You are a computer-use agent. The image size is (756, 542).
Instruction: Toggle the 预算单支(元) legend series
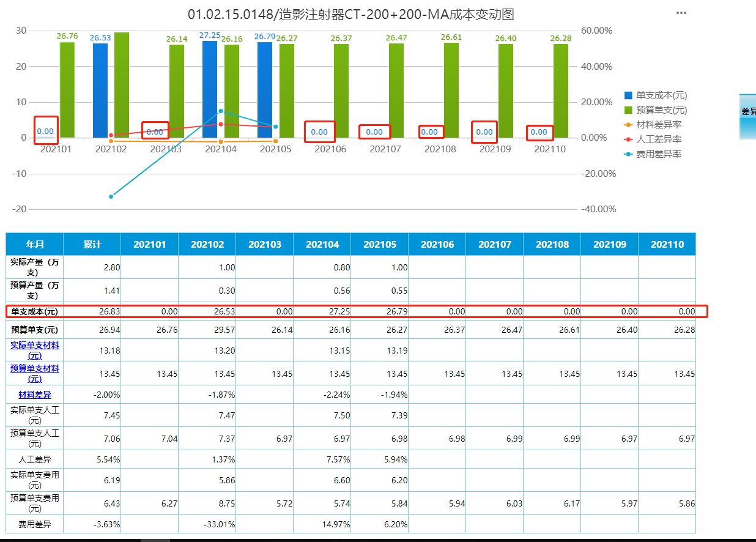655,110
